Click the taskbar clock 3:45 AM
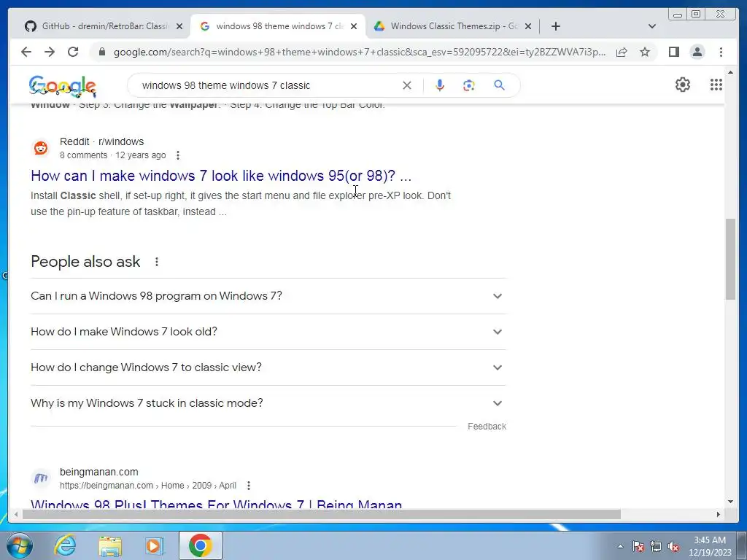747x560 pixels. [710, 546]
